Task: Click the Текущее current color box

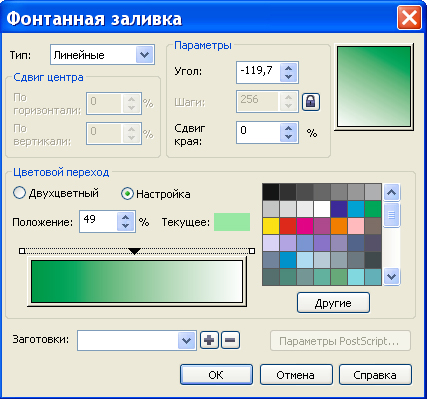Action: (232, 222)
